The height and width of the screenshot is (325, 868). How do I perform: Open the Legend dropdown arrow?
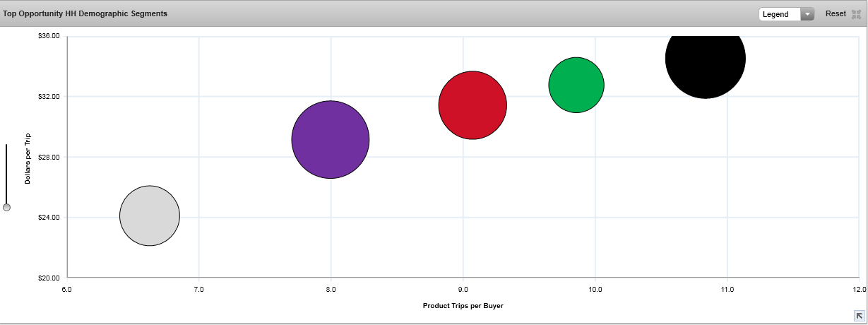(807, 14)
